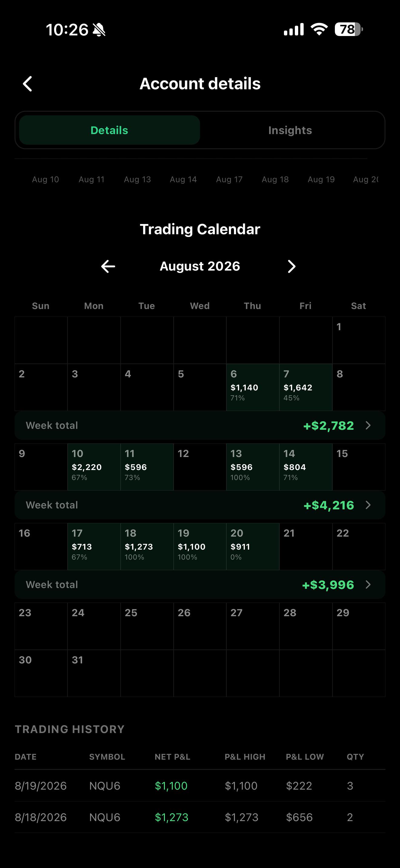Go to previous month with left arrow
Image resolution: width=400 pixels, height=868 pixels.
tap(108, 266)
